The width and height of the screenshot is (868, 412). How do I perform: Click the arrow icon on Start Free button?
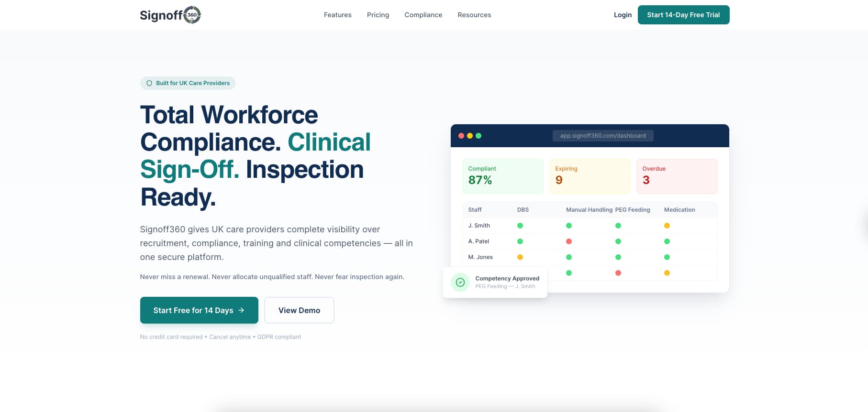point(242,310)
